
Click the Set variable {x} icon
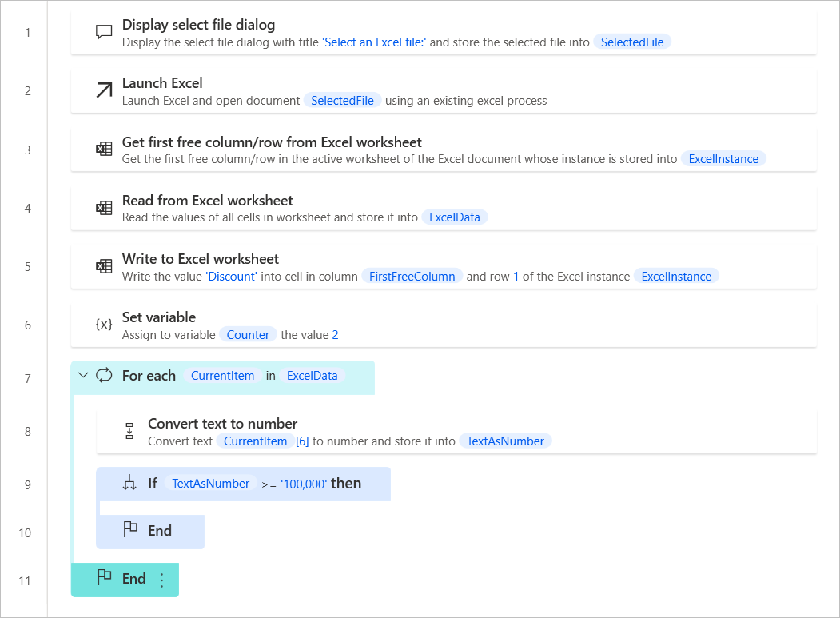click(104, 324)
